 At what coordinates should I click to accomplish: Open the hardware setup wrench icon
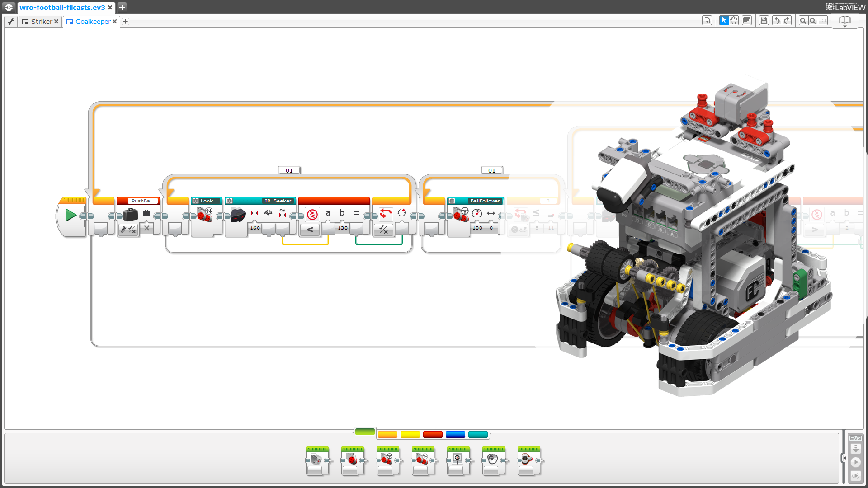coord(10,21)
